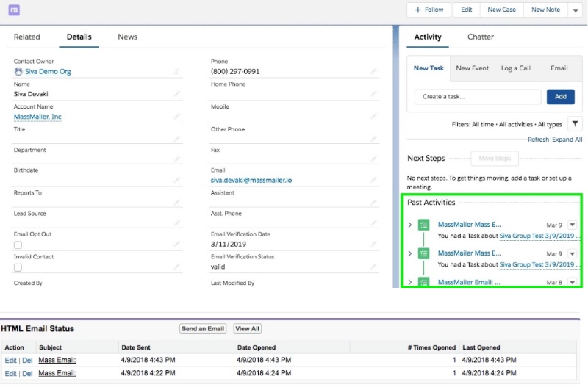Click the filter funnel icon in Activity panel
Viewport: 588px width, 387px height.
point(575,124)
